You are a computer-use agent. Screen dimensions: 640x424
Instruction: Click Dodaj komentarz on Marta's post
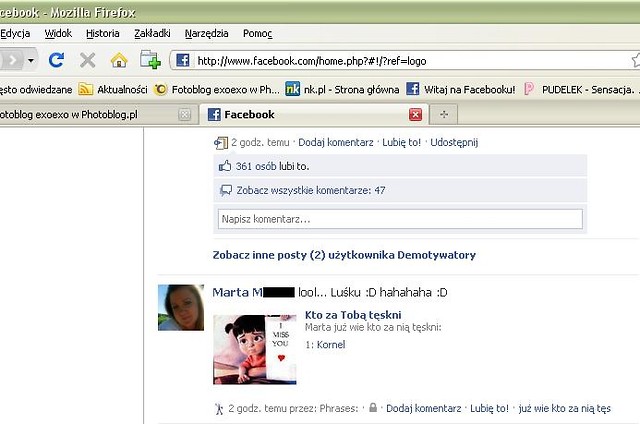pos(423,408)
